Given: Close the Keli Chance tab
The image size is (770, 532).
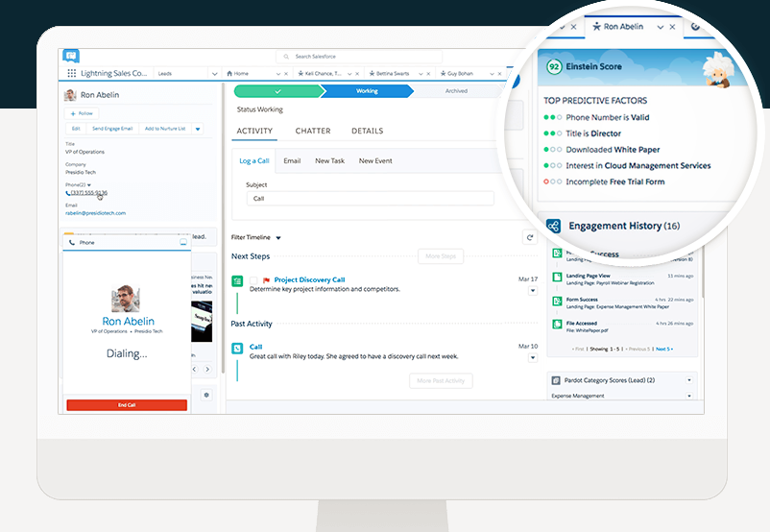Looking at the screenshot, I should [357, 74].
